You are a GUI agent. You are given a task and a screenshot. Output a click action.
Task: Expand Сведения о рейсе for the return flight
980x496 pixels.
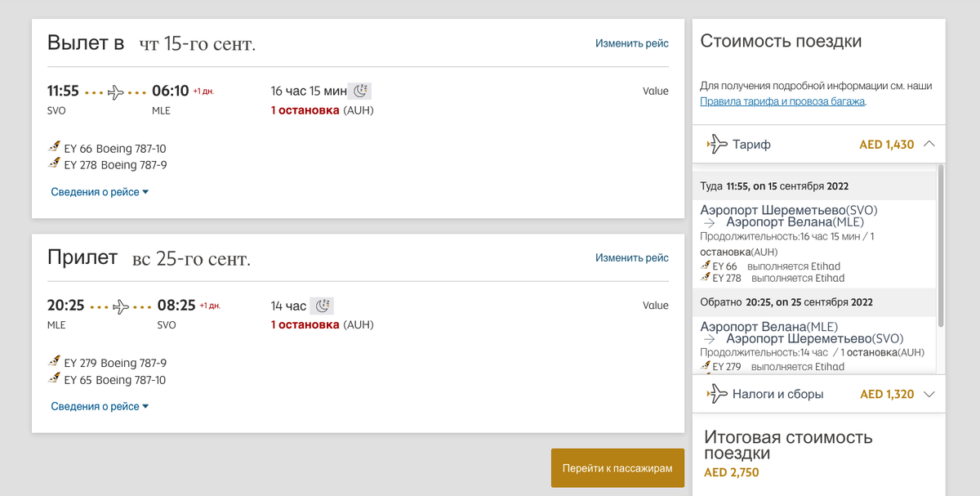100,406
